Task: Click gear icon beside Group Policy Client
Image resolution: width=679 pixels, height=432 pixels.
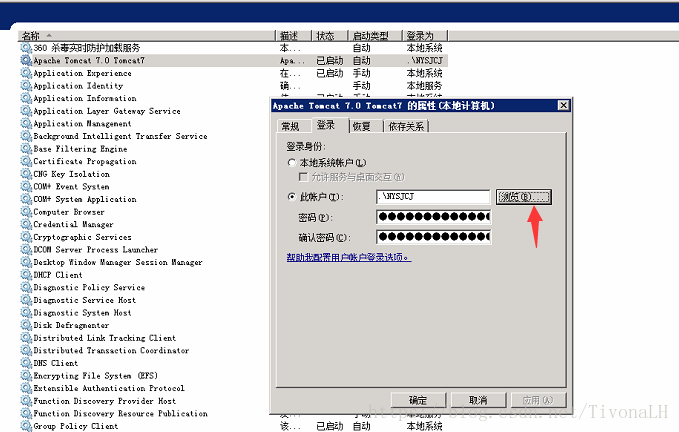Action: (x=26, y=426)
